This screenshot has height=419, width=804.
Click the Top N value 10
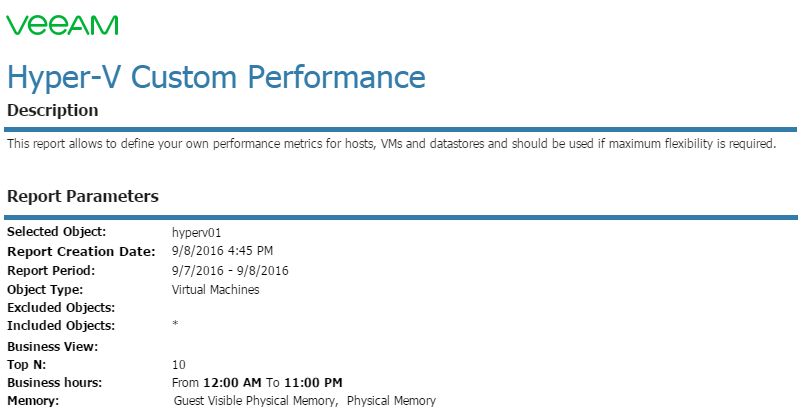178,365
